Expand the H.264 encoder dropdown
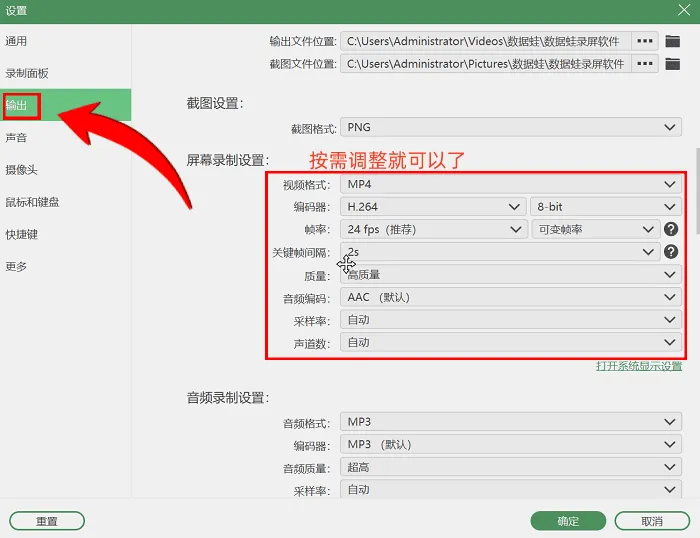 coord(433,207)
